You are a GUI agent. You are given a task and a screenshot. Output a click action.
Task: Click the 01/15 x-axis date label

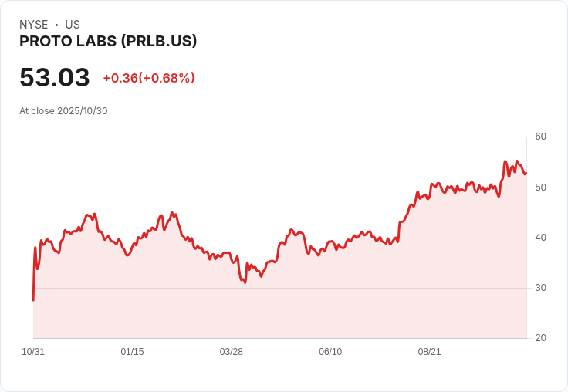tap(132, 351)
